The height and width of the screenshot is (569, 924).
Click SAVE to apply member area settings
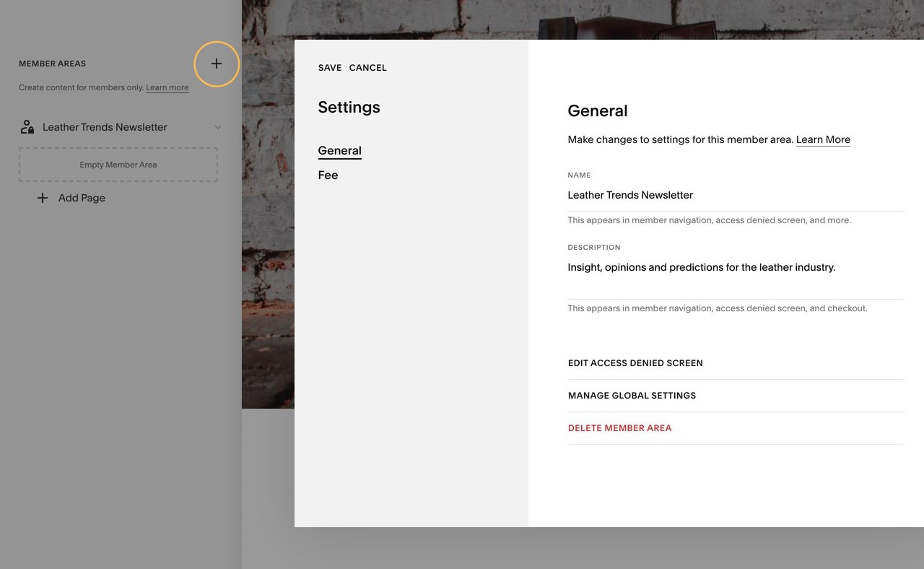[x=329, y=67]
